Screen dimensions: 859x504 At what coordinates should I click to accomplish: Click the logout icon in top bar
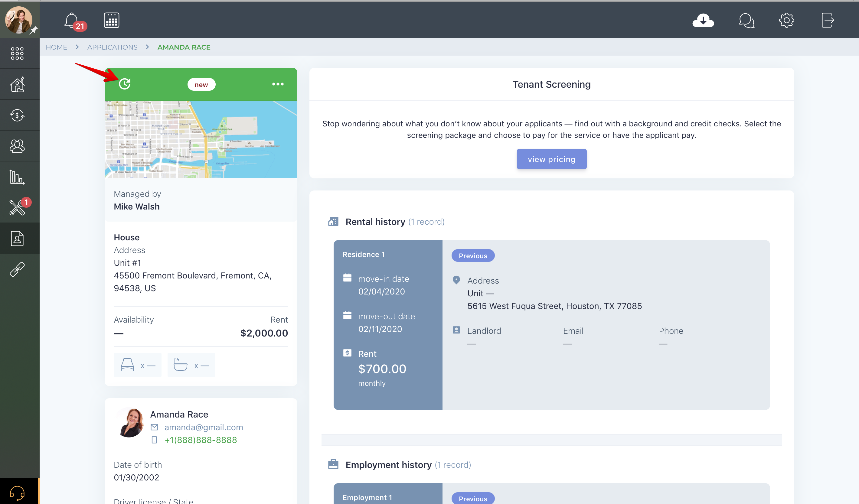tap(827, 21)
